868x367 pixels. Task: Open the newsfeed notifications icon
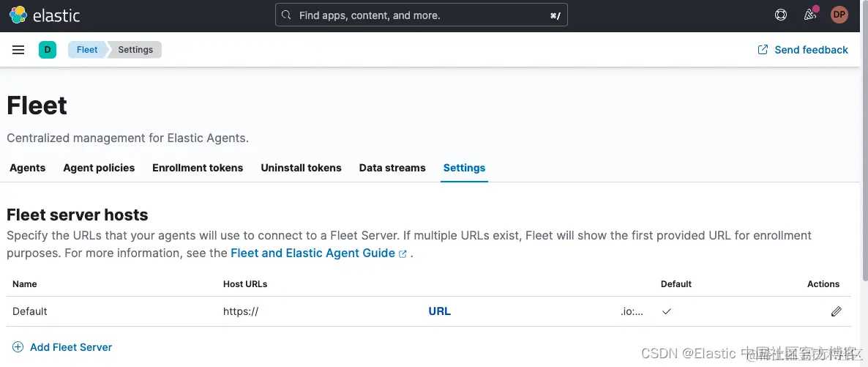[809, 15]
